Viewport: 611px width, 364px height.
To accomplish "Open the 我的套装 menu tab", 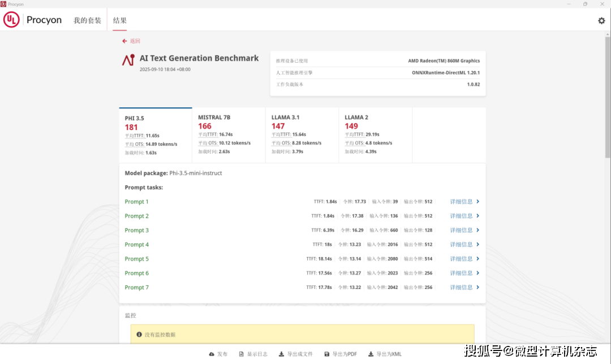I will 87,21.
